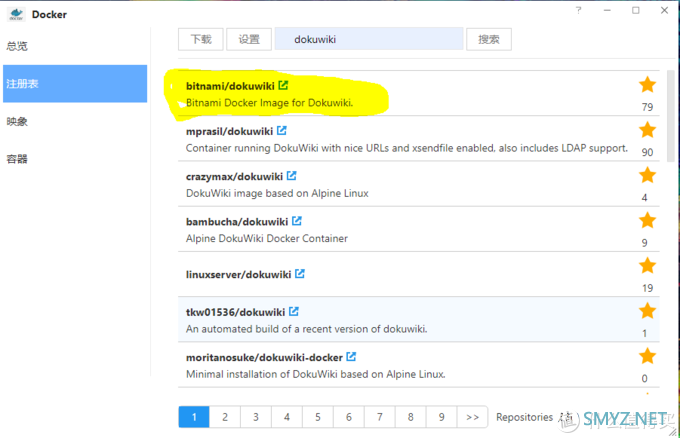
Task: Go to results page 9
Action: [x=441, y=417]
